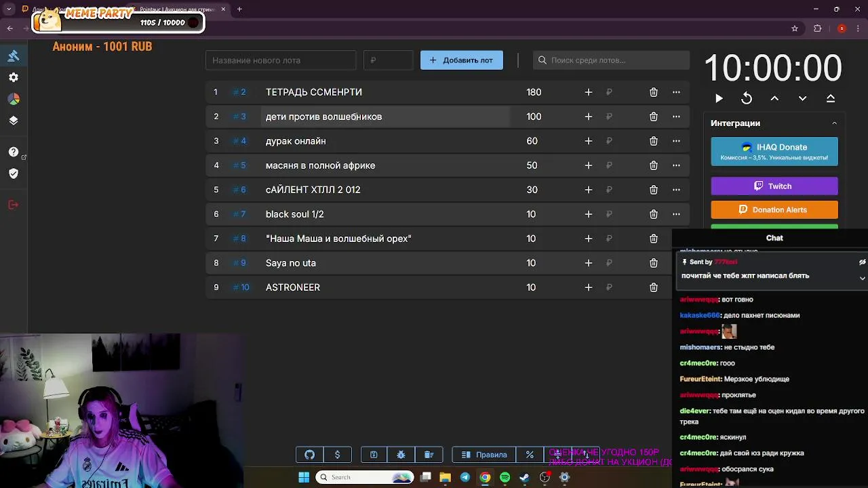This screenshot has height=488, width=868.
Task: Decrease timer with down arrow
Action: (x=802, y=98)
